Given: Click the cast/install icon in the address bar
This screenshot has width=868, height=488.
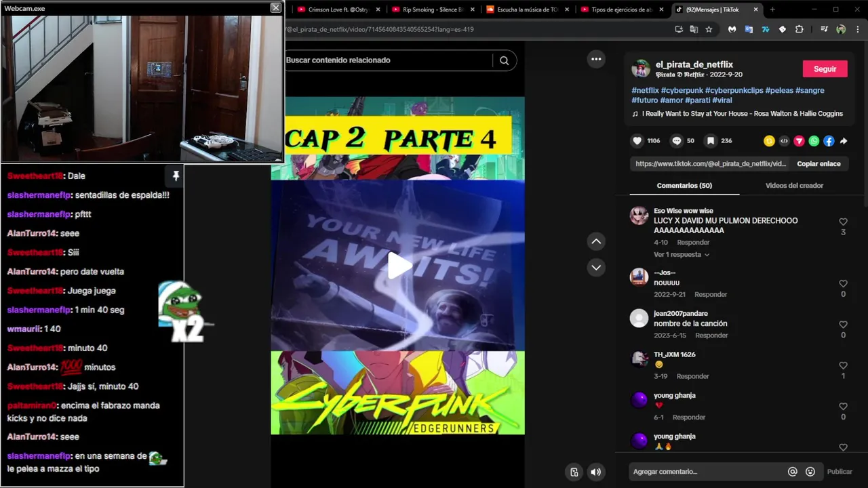Looking at the screenshot, I should [x=679, y=29].
